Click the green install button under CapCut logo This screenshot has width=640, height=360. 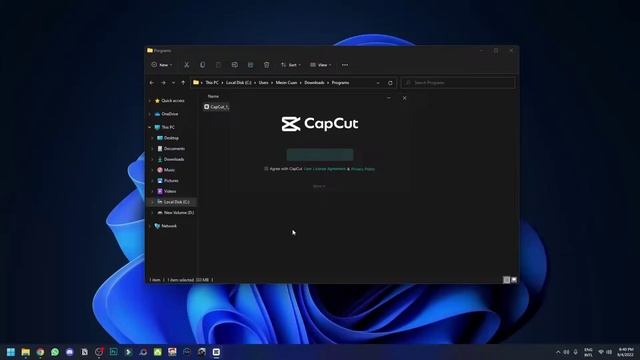[x=320, y=155]
